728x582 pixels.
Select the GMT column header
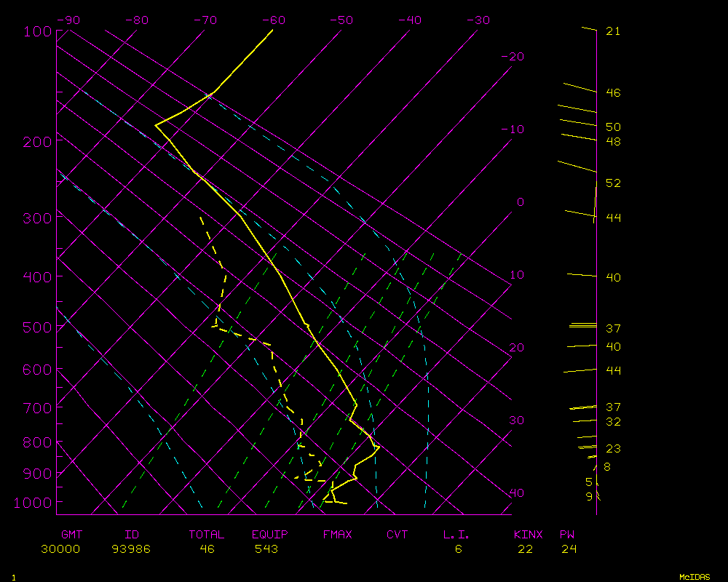point(71,535)
